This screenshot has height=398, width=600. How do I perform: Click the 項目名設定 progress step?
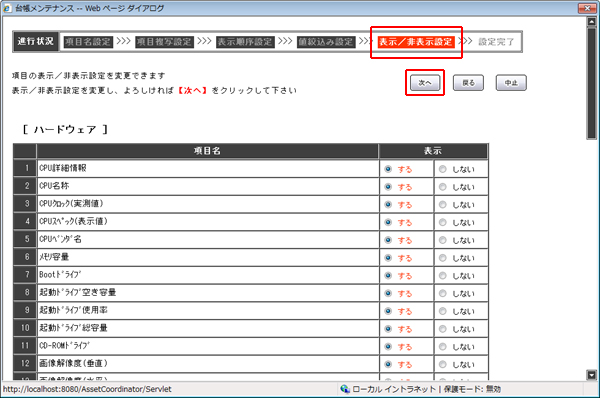click(x=88, y=42)
